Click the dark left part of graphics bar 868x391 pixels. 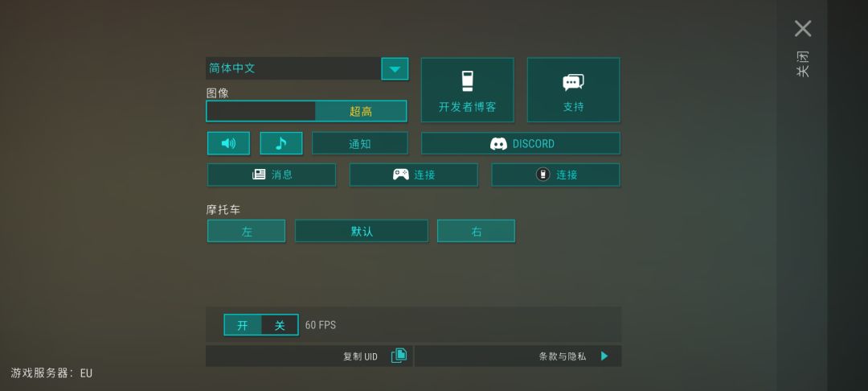click(x=260, y=111)
